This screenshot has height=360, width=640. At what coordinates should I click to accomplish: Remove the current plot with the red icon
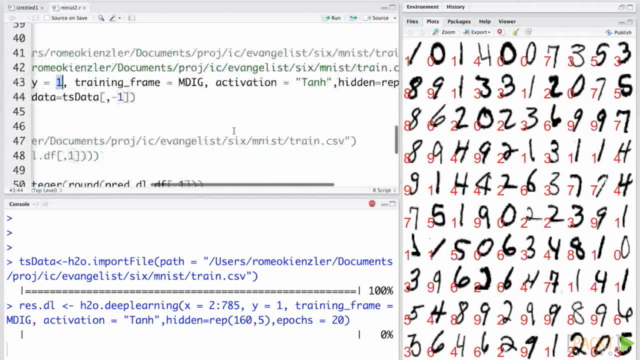pyautogui.click(x=500, y=32)
